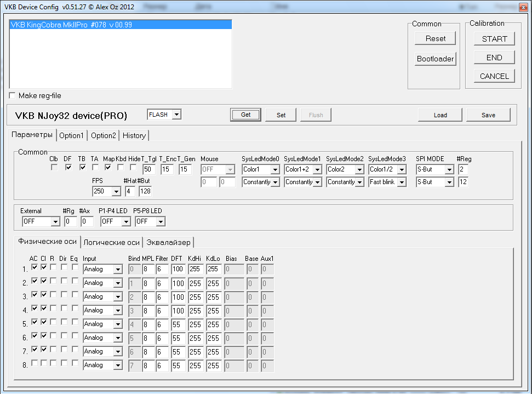Screen dimensions: 532x394
Task: Uncheck the DF checkbox
Action: click(x=68, y=167)
